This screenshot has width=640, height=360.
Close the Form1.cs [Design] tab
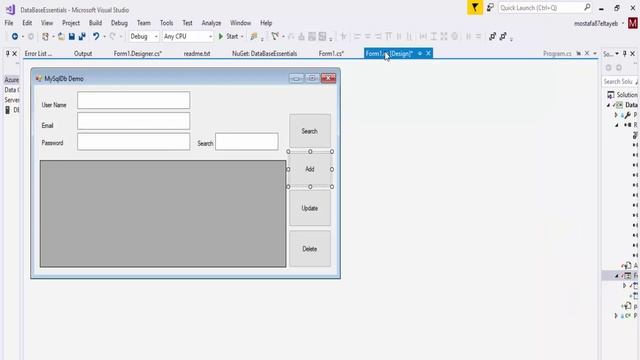tap(429, 53)
